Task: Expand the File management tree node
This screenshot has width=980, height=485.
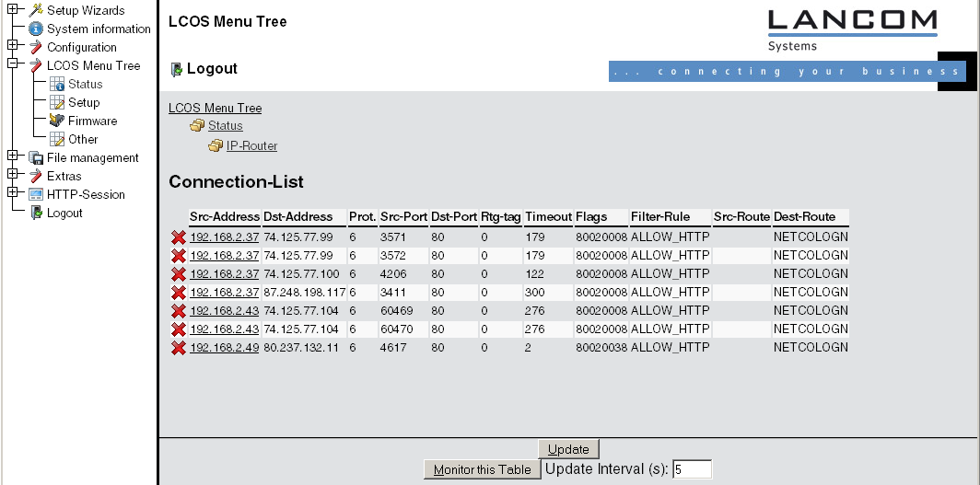Action: [12, 156]
